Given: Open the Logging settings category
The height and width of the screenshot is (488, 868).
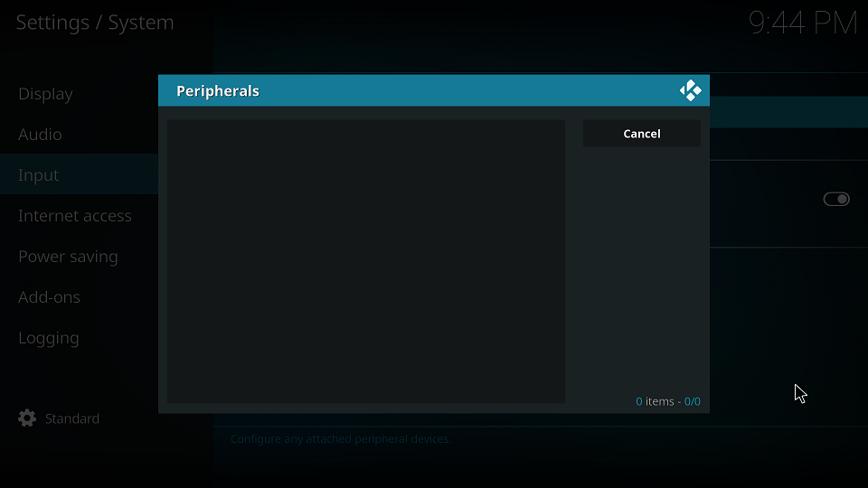Looking at the screenshot, I should pos(49,338).
